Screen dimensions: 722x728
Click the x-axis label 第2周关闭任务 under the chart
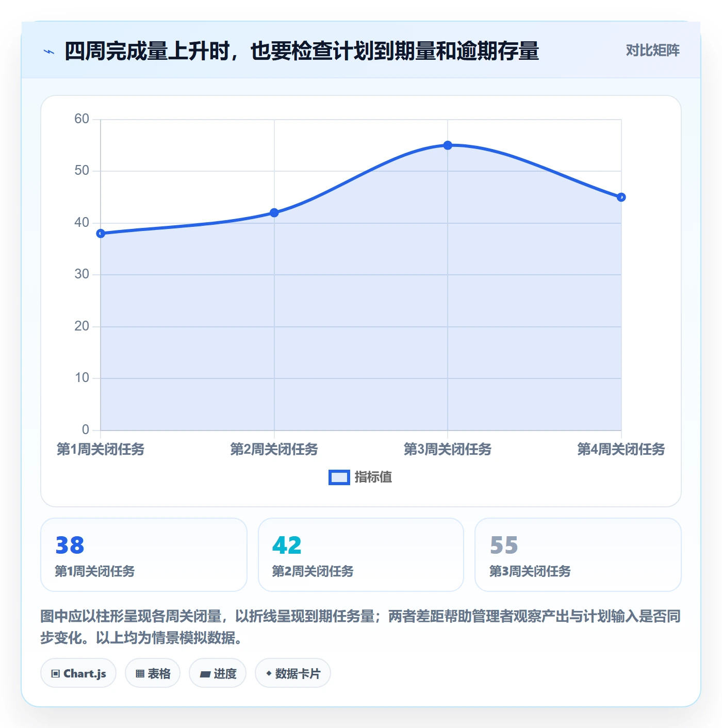[x=274, y=449]
